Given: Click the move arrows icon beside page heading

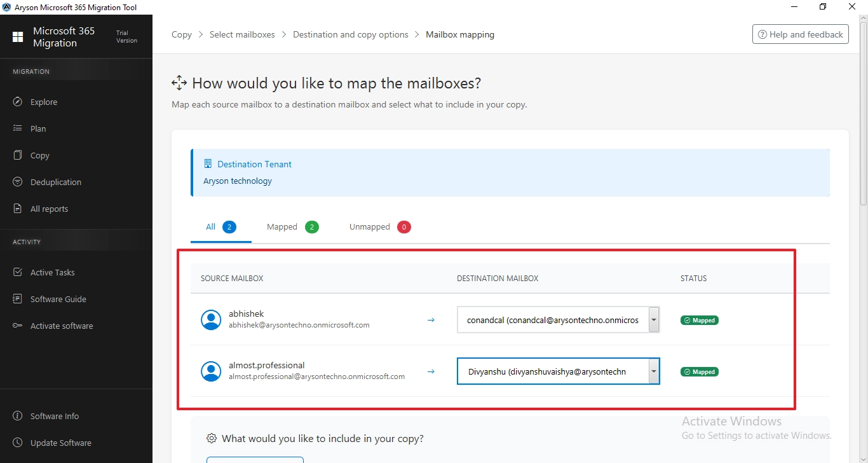Looking at the screenshot, I should click(179, 83).
